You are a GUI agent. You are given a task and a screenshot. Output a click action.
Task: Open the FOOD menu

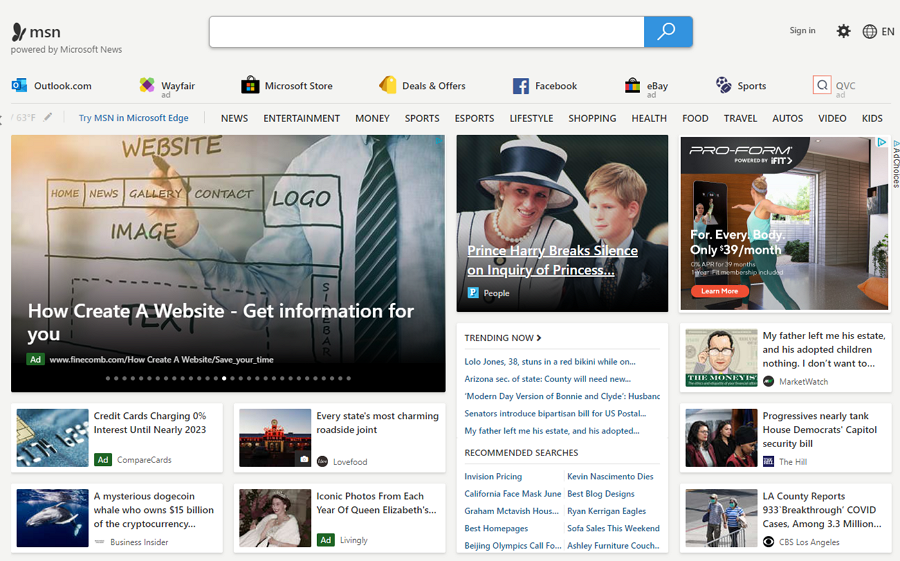coord(695,118)
